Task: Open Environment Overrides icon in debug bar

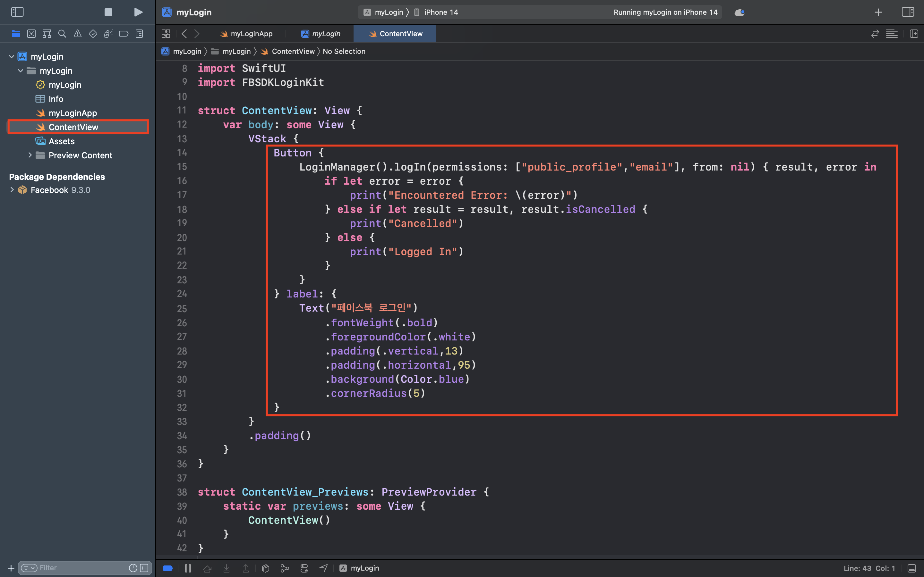Action: [304, 568]
